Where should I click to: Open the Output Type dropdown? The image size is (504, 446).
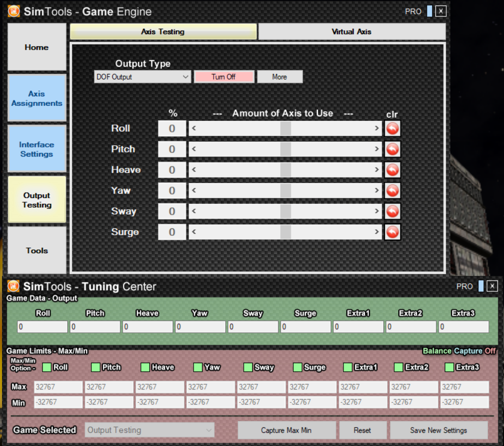point(142,77)
